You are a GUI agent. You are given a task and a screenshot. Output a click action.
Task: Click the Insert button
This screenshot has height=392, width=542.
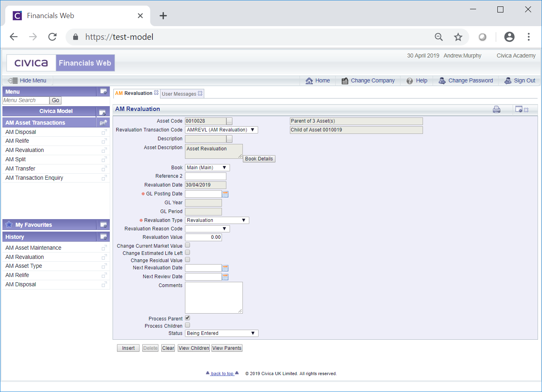tap(128, 348)
